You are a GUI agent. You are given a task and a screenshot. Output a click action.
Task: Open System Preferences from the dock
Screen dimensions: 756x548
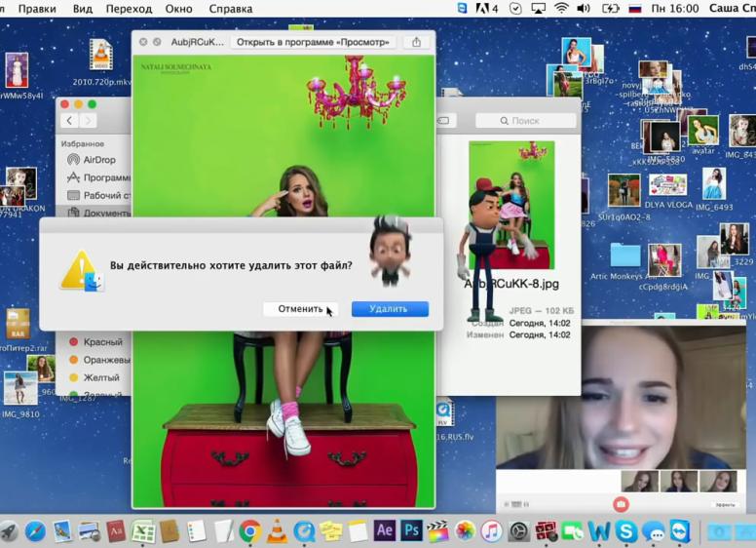(x=519, y=531)
